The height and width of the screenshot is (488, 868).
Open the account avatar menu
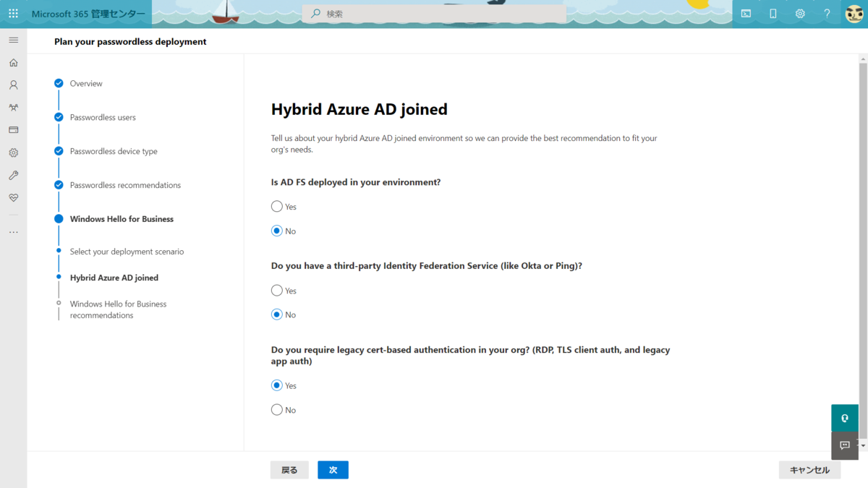click(x=854, y=14)
